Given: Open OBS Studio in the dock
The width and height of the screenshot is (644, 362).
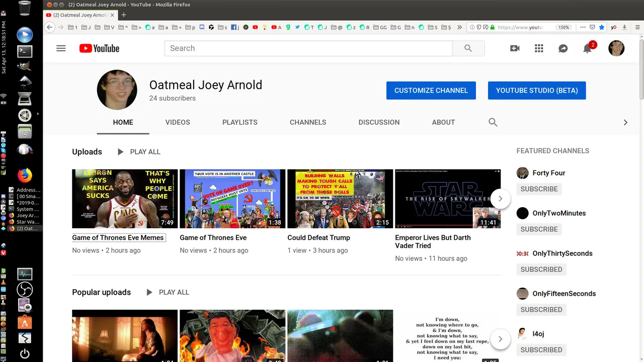Looking at the screenshot, I should click(x=25, y=290).
